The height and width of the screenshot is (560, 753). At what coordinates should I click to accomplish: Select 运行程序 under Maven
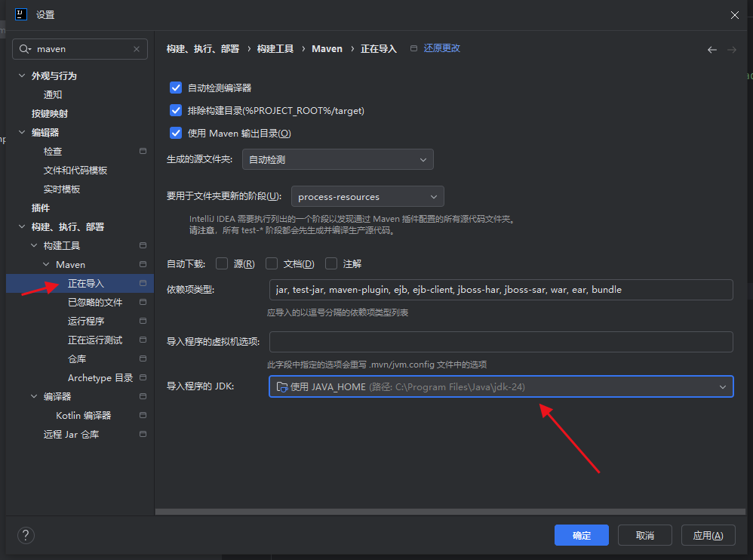(x=86, y=321)
